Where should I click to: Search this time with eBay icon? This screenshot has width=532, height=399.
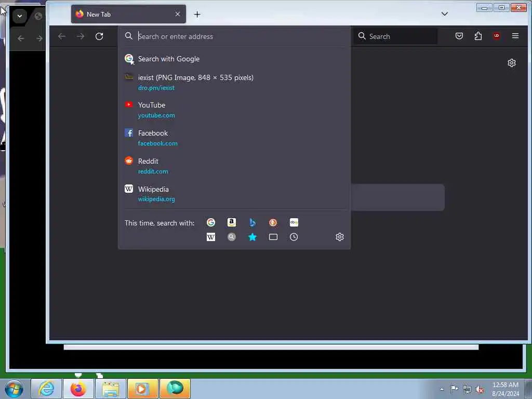[x=294, y=222]
